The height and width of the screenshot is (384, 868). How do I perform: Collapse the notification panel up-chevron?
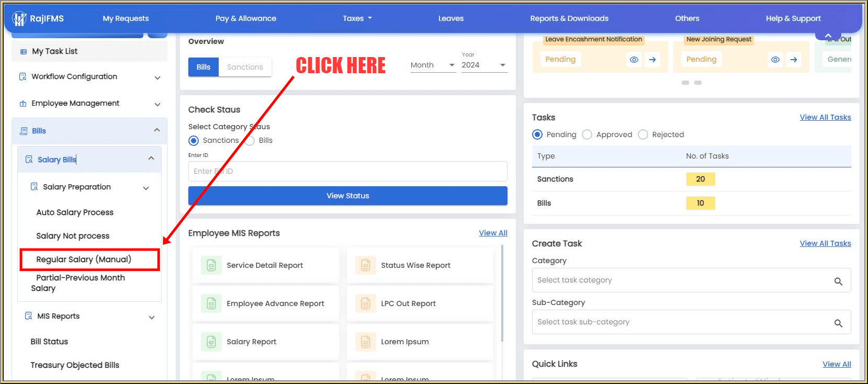click(x=828, y=36)
